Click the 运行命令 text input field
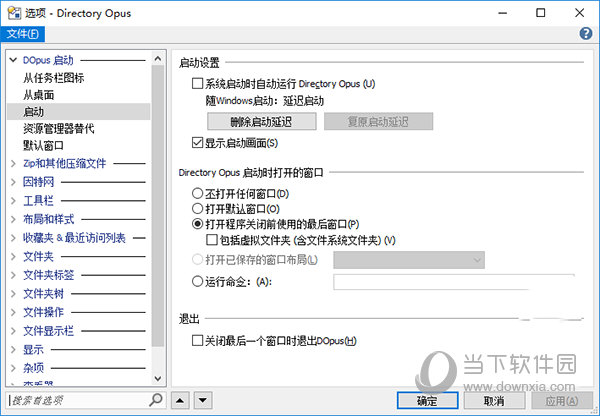600x416 pixels. click(x=454, y=282)
